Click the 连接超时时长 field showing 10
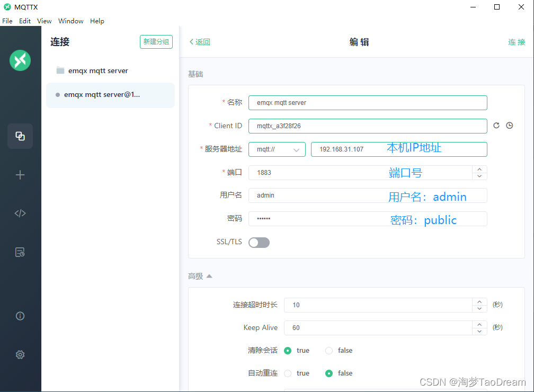The image size is (534, 392). [378, 305]
